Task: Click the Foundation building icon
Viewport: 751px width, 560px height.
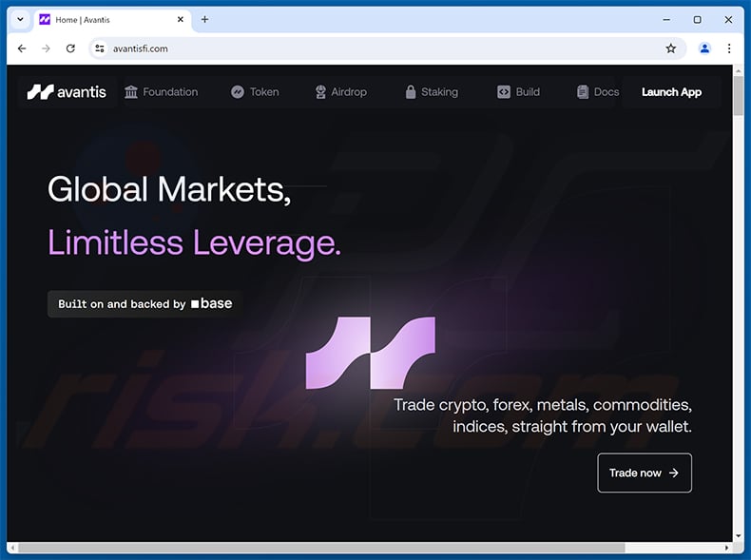Action: click(131, 91)
